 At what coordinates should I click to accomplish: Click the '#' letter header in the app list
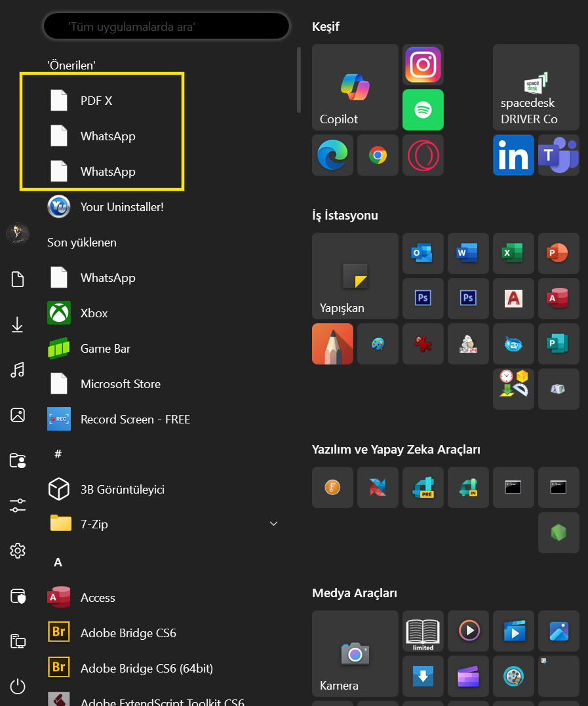(x=58, y=454)
